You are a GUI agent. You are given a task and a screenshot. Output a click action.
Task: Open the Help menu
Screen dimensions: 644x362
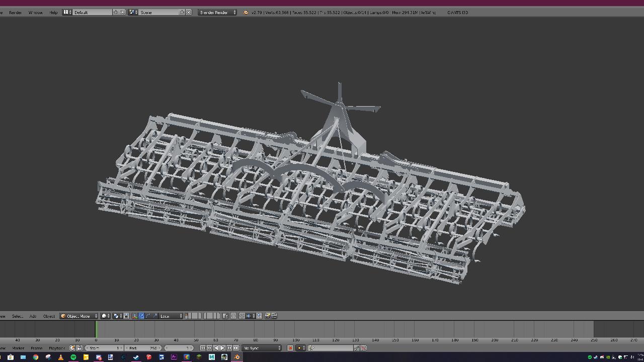tap(53, 12)
